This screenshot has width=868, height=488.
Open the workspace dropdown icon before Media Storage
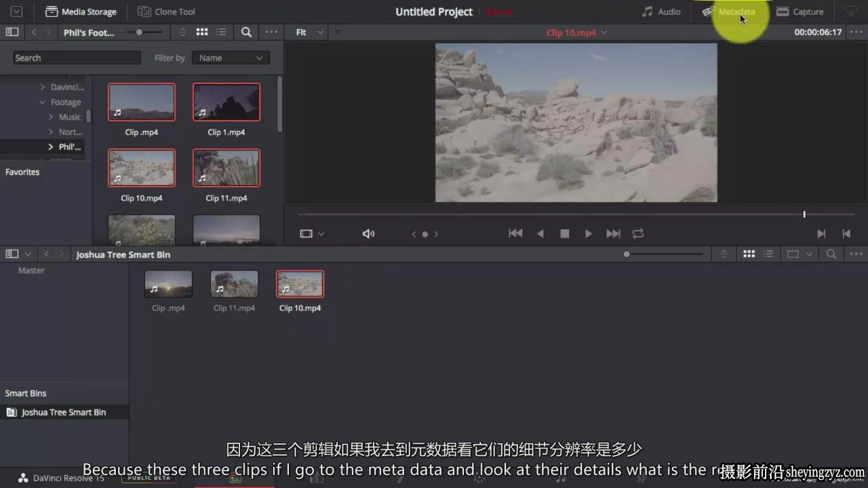click(16, 12)
